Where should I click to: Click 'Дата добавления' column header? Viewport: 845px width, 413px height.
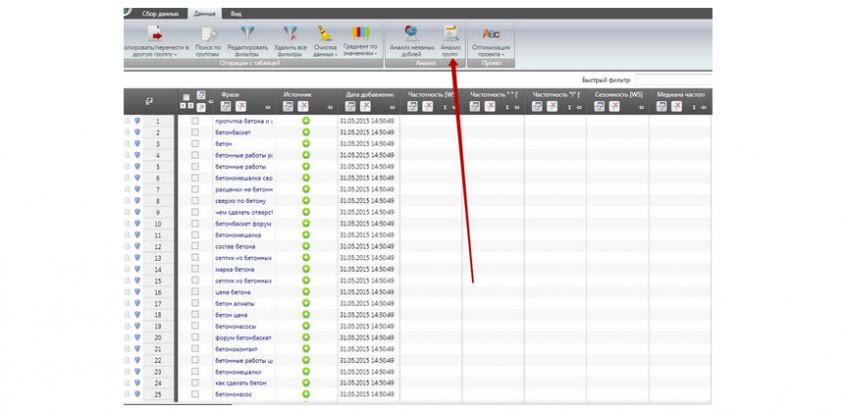[369, 95]
